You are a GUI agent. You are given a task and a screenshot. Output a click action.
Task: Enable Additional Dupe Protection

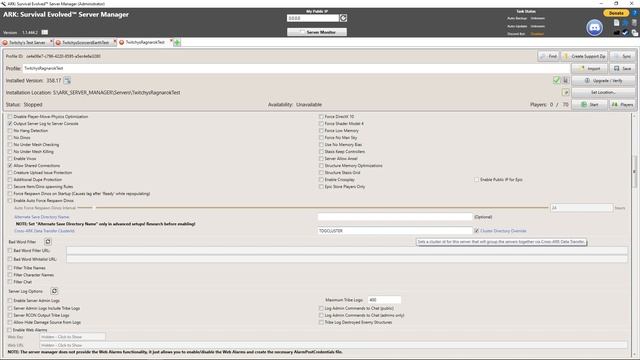10,180
